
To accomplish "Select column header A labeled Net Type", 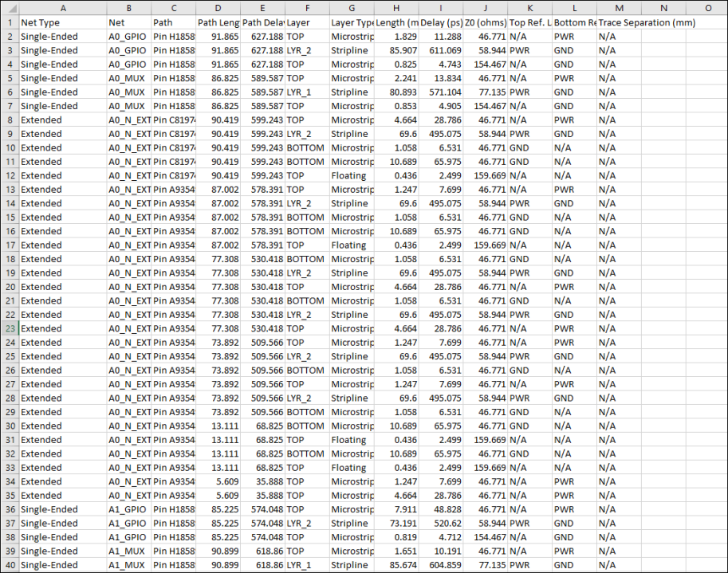I will [62, 8].
